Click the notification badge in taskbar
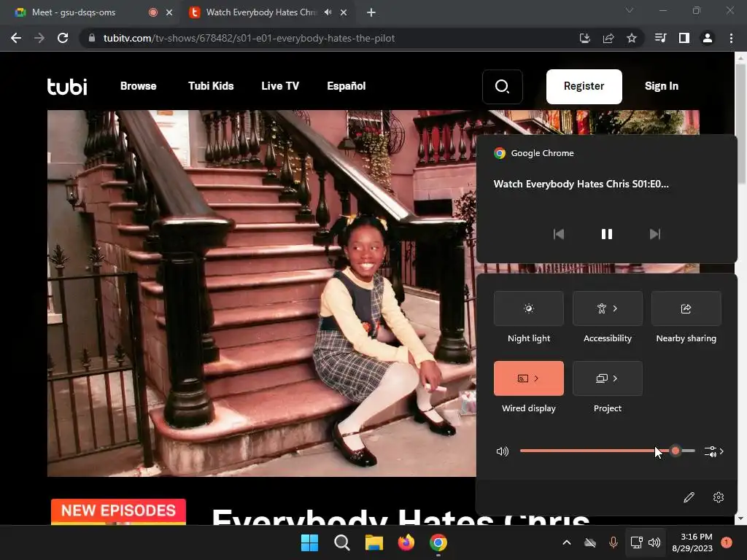Screen dimensions: 747x560 pyautogui.click(x=727, y=542)
